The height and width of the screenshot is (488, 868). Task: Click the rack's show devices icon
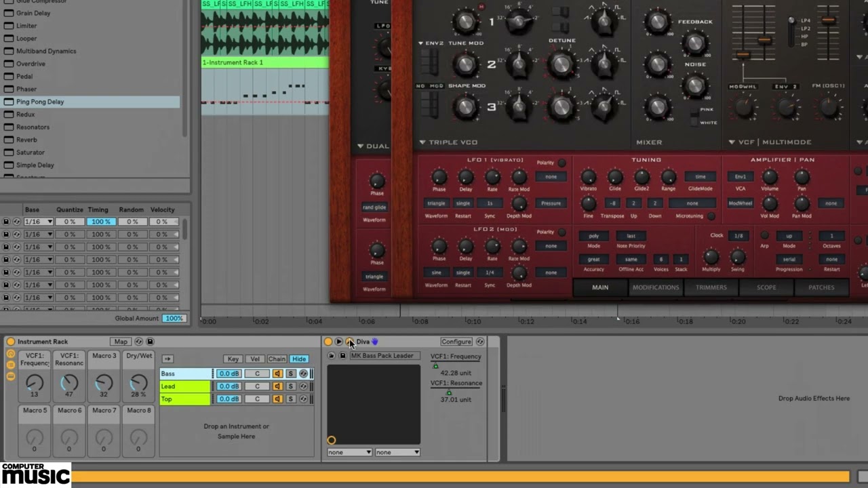click(x=10, y=375)
